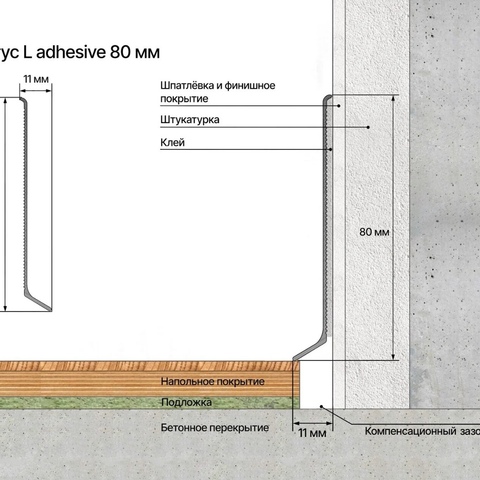Screen dimensions: 480x480
Task: Click the 'Компенсационный зазор' label
Action: 422,431
